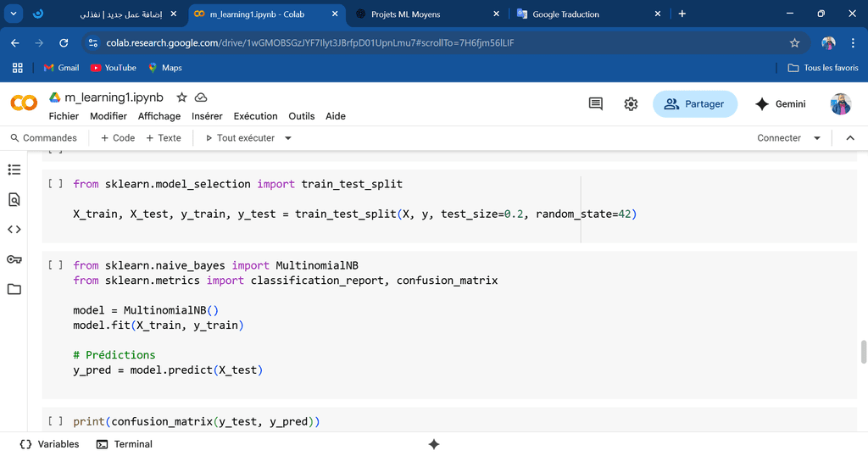868x456 pixels.
Task: Open the Commandes search palette
Action: 44,138
